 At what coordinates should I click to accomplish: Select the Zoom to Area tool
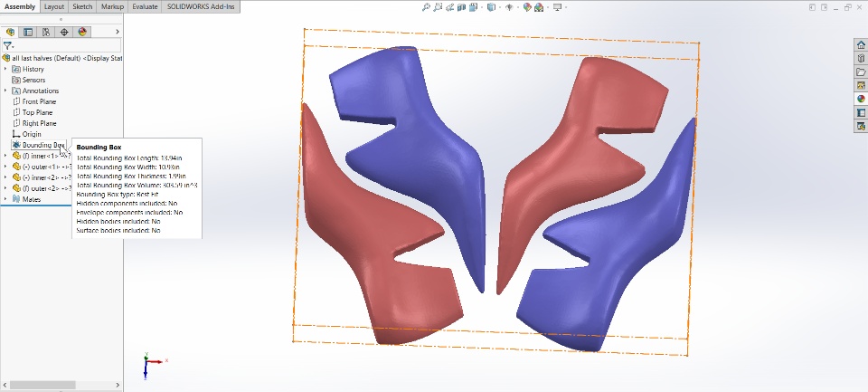438,7
